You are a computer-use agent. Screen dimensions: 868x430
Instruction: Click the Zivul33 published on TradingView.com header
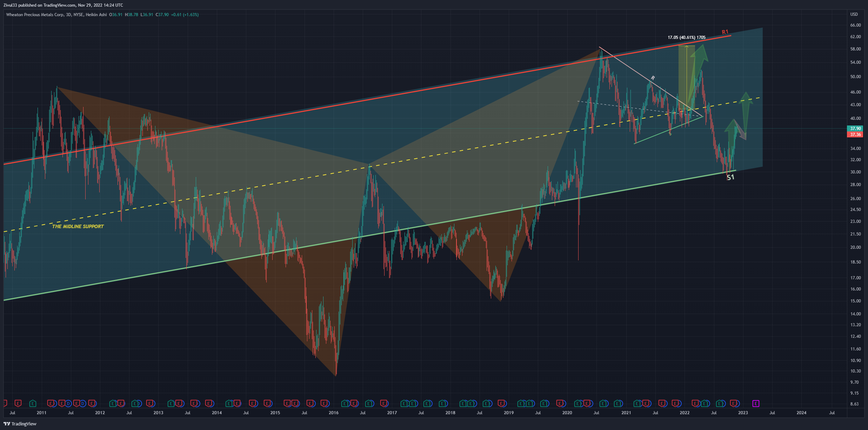pyautogui.click(x=63, y=5)
